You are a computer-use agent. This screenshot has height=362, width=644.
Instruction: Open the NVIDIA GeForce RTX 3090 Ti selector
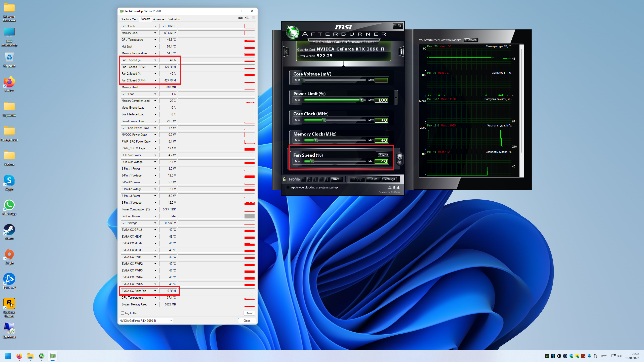[x=146, y=321]
